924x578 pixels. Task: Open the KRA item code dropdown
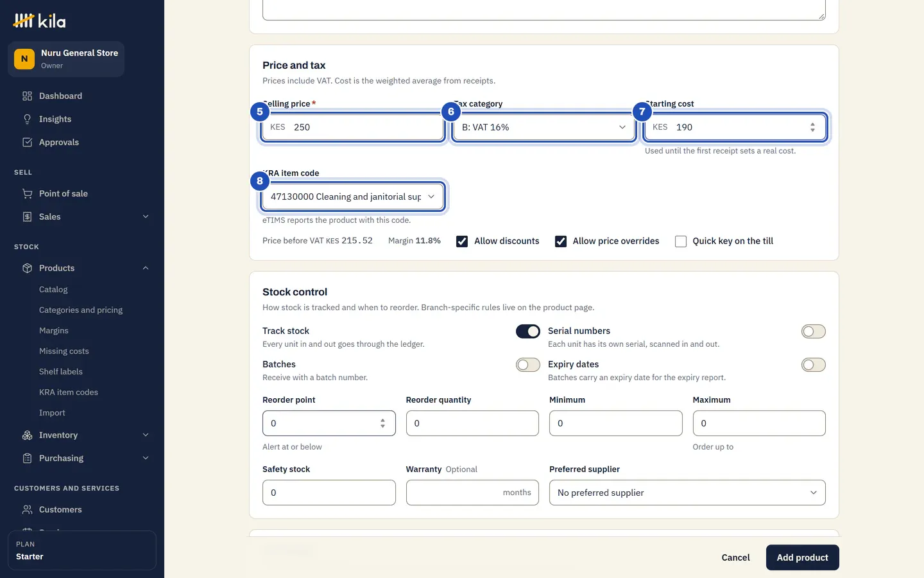coord(353,197)
